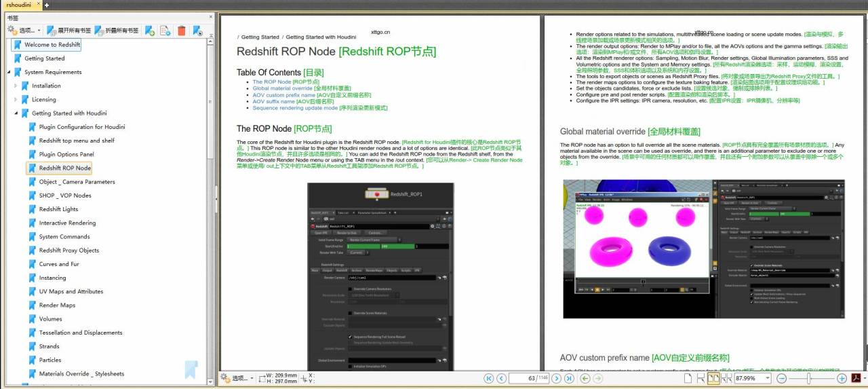Open Materials Override _ Stylesheets bookmark
The image size is (868, 389).
pyautogui.click(x=81, y=374)
